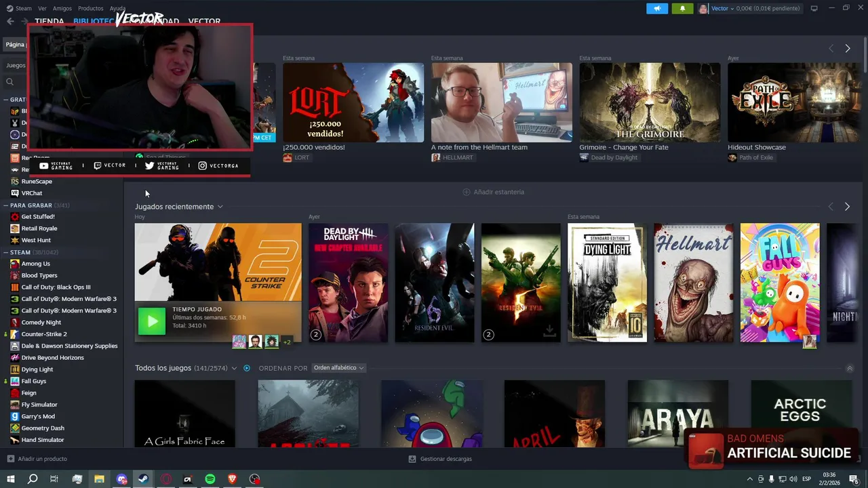Switch to the VECTOR profile tab

[x=204, y=21]
